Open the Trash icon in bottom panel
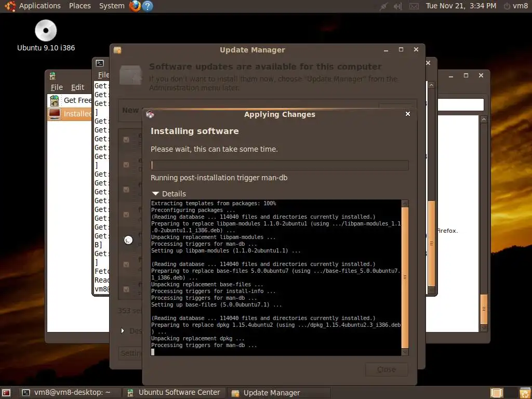532x399 pixels. pos(525,393)
